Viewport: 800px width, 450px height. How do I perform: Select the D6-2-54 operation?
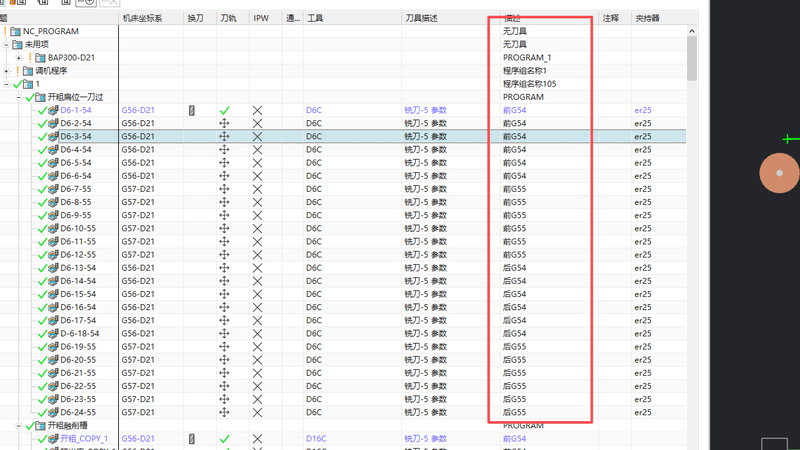76,123
